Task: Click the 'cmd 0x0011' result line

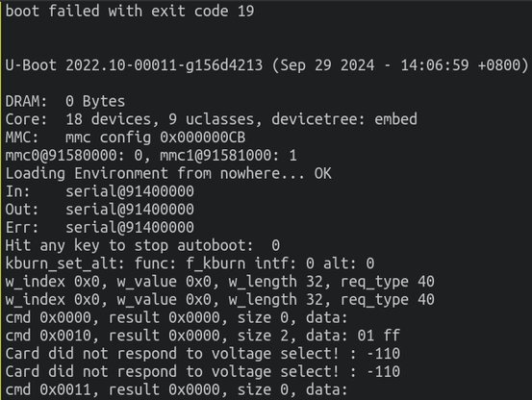Action: 176,389
